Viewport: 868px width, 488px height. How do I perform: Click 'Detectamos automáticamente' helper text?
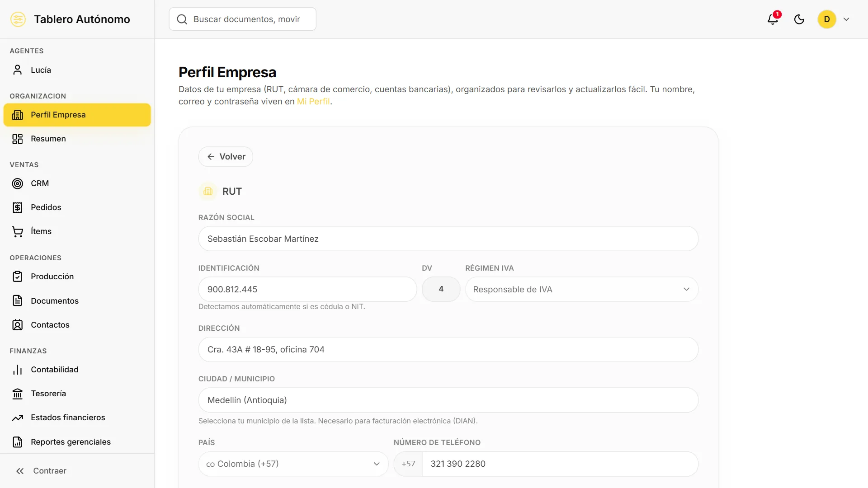coord(282,306)
